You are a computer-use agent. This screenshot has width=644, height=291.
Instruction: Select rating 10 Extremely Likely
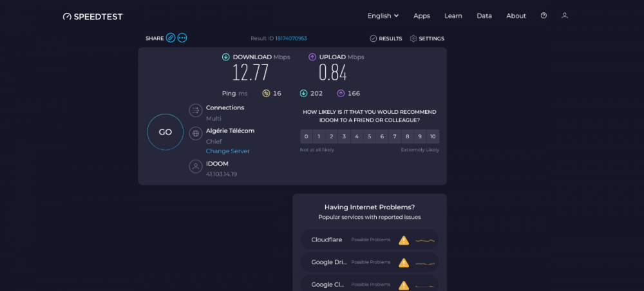433,136
